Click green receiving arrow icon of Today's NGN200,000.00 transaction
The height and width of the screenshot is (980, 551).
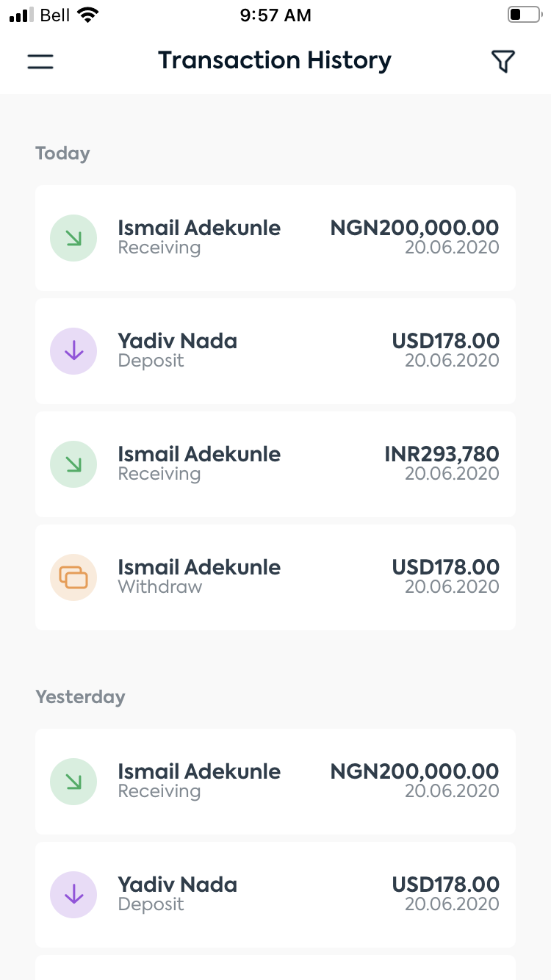[73, 238]
